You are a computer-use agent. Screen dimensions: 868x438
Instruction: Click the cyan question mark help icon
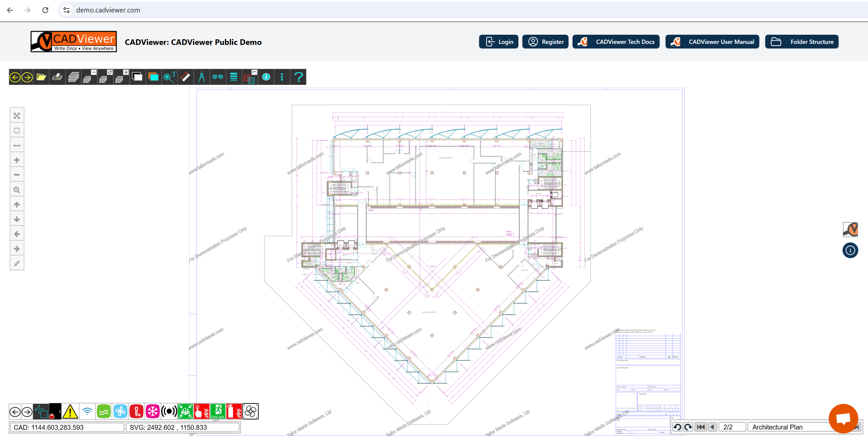(x=299, y=77)
